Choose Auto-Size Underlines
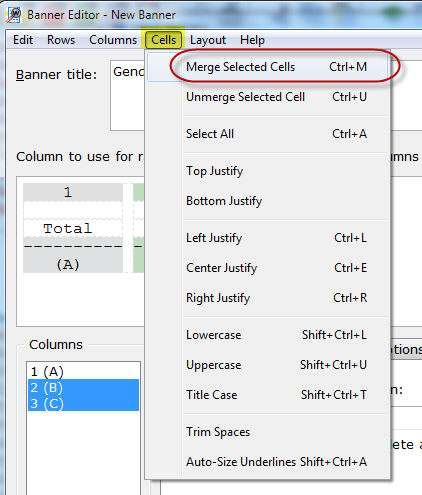Viewport: 422px width, 495px height. click(268, 462)
